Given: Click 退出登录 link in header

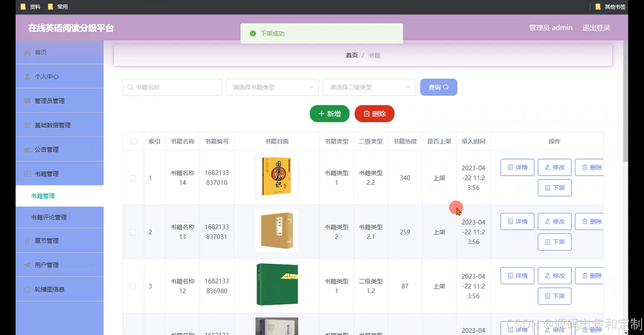Looking at the screenshot, I should coord(596,28).
